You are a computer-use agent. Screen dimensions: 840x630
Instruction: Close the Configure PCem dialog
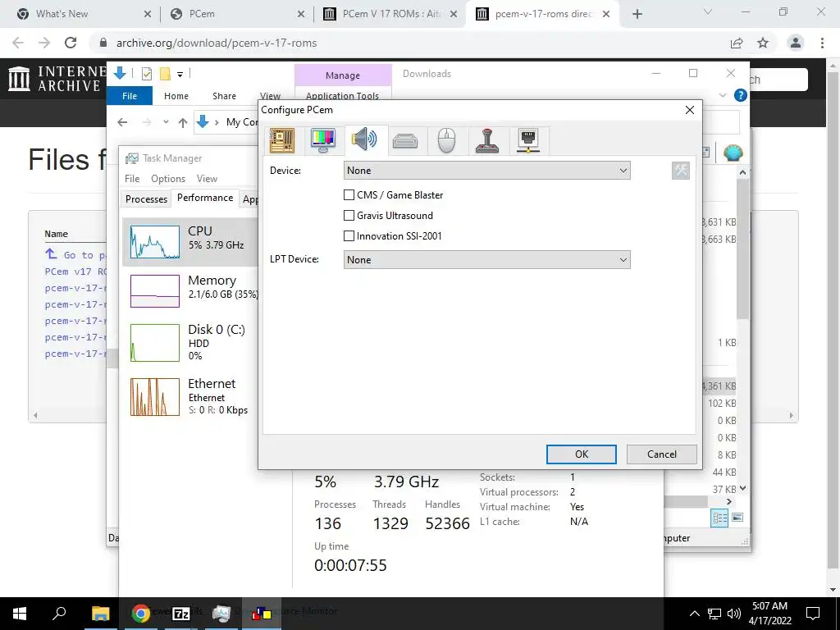689,110
